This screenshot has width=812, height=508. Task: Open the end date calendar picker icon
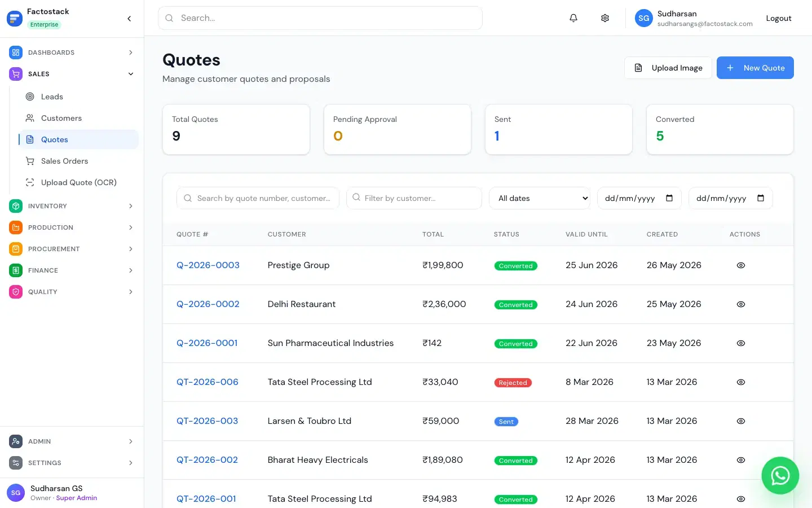(761, 198)
